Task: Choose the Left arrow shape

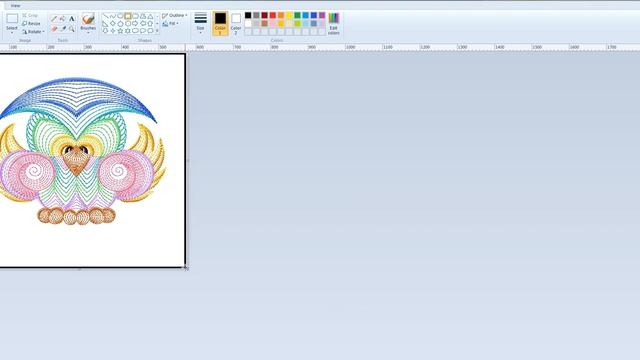Action: (x=143, y=24)
